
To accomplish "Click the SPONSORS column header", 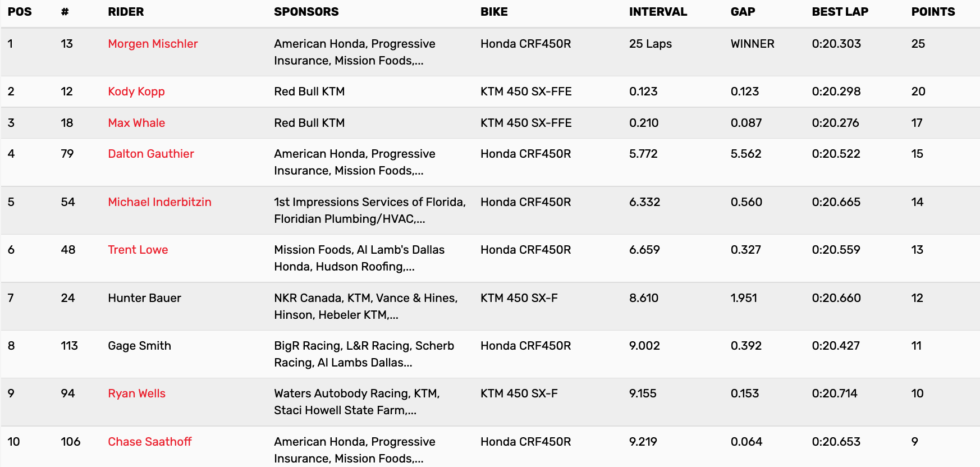I will click(306, 12).
